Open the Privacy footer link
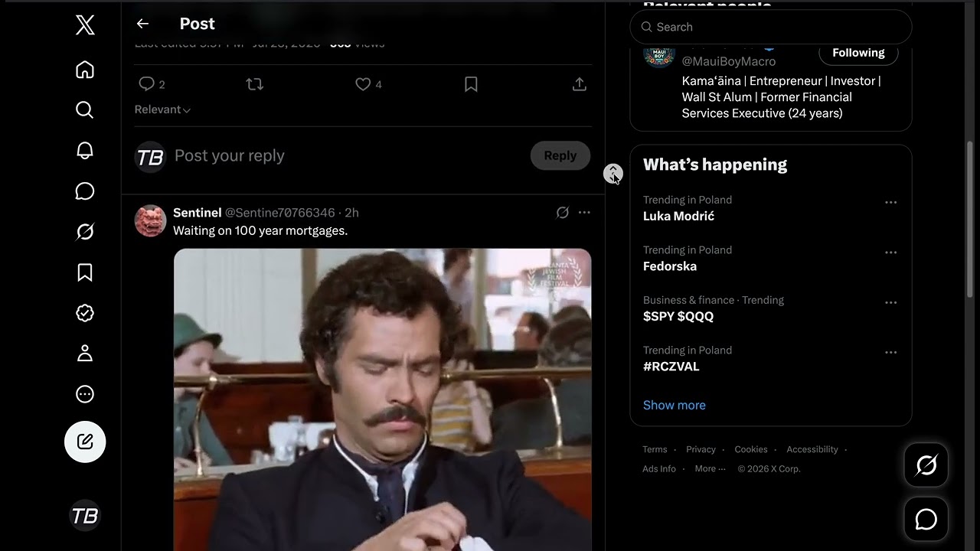Viewport: 980px width, 551px height. pos(701,449)
